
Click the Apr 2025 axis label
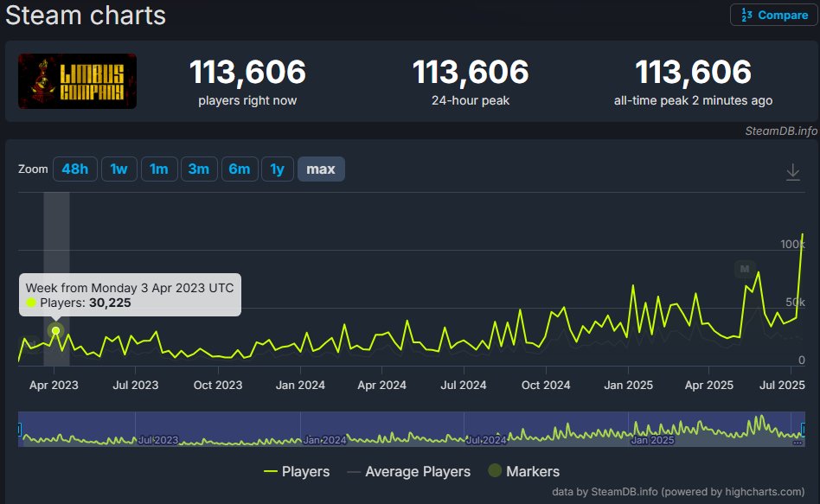coord(709,386)
